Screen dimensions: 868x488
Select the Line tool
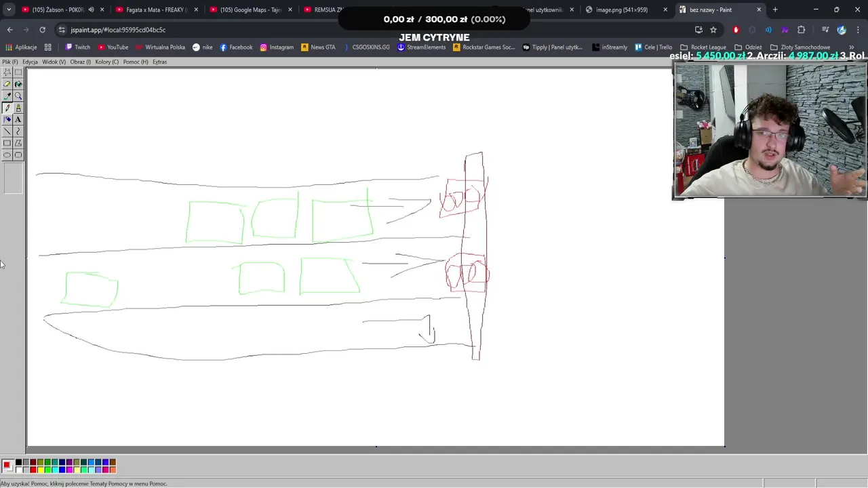tap(7, 131)
